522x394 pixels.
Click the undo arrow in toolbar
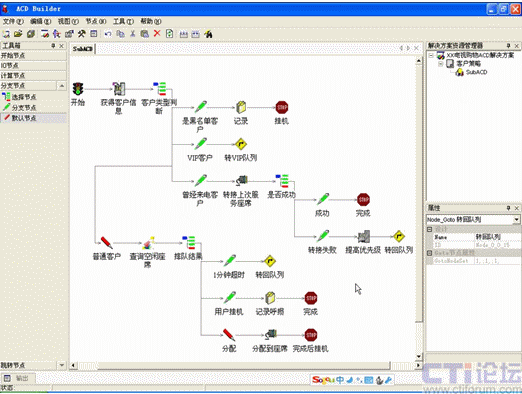click(x=108, y=34)
